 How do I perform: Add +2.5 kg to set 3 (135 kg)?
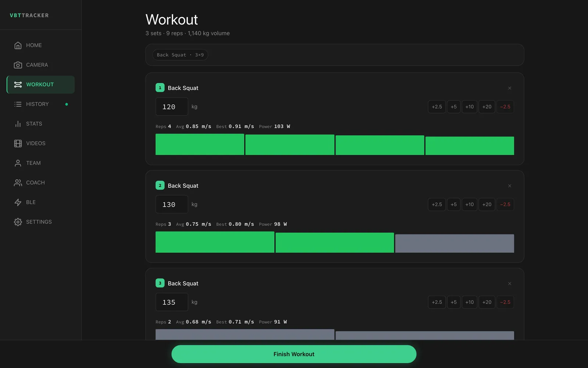click(437, 302)
